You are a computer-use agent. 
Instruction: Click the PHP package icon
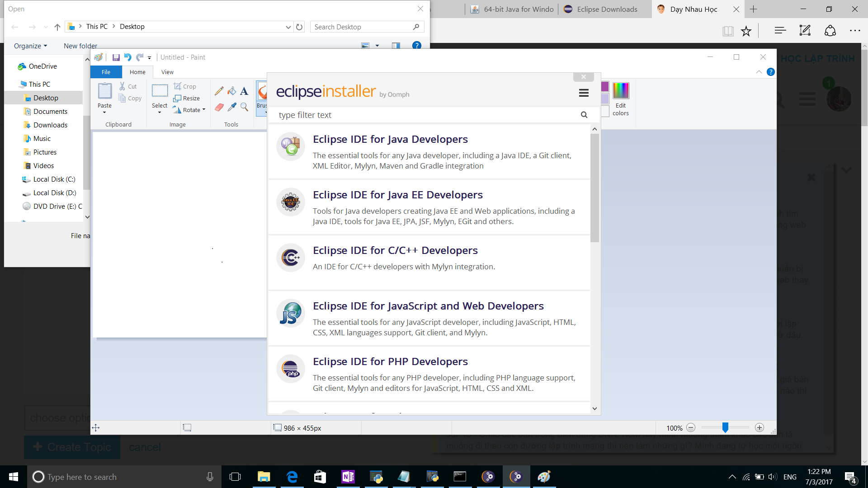pyautogui.click(x=291, y=369)
